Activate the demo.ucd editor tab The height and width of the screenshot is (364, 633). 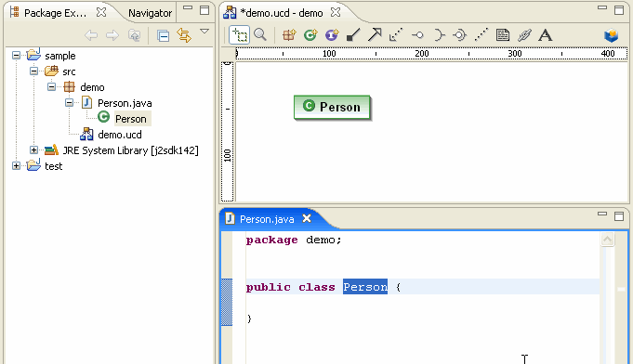point(281,13)
